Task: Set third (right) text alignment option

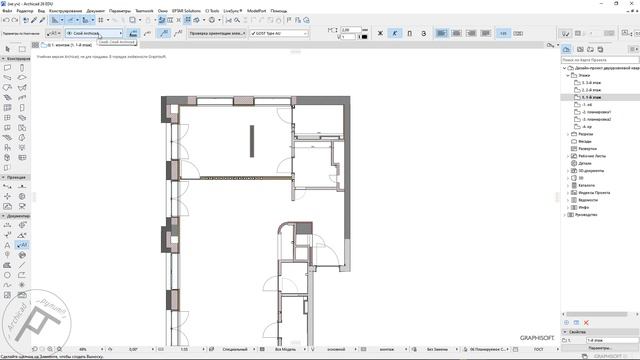Action: [471, 33]
